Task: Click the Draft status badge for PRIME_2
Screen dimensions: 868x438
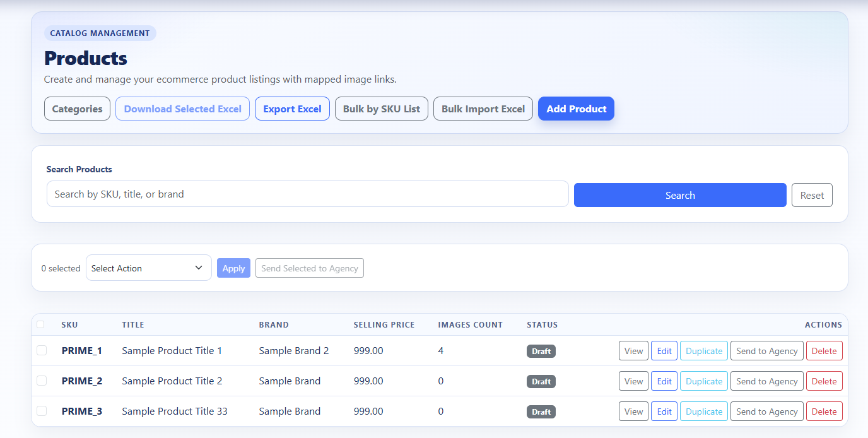Action: coord(541,381)
